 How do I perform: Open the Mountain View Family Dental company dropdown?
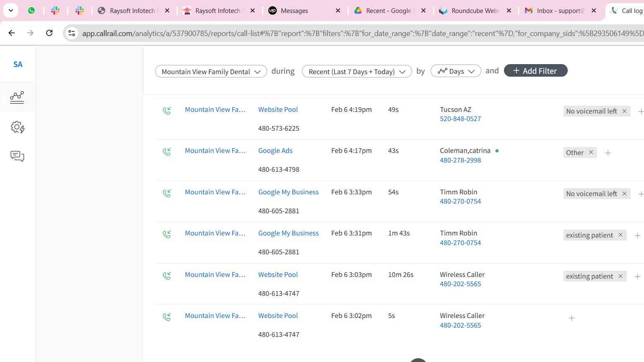tap(211, 71)
